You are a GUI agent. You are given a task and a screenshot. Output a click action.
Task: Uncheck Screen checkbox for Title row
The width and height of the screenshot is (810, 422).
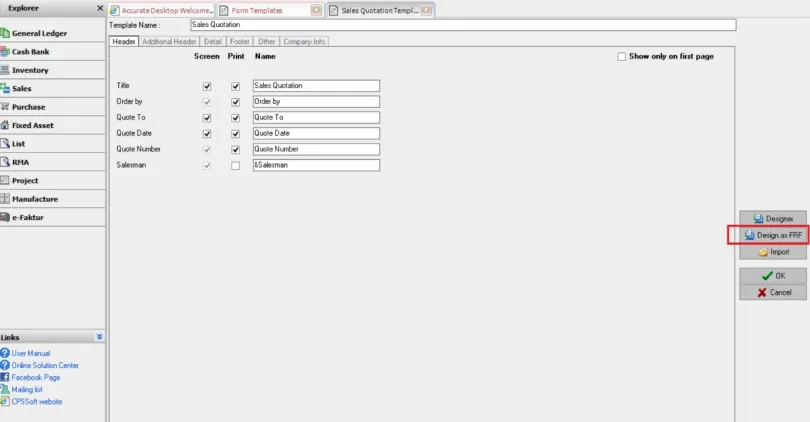[x=207, y=86]
